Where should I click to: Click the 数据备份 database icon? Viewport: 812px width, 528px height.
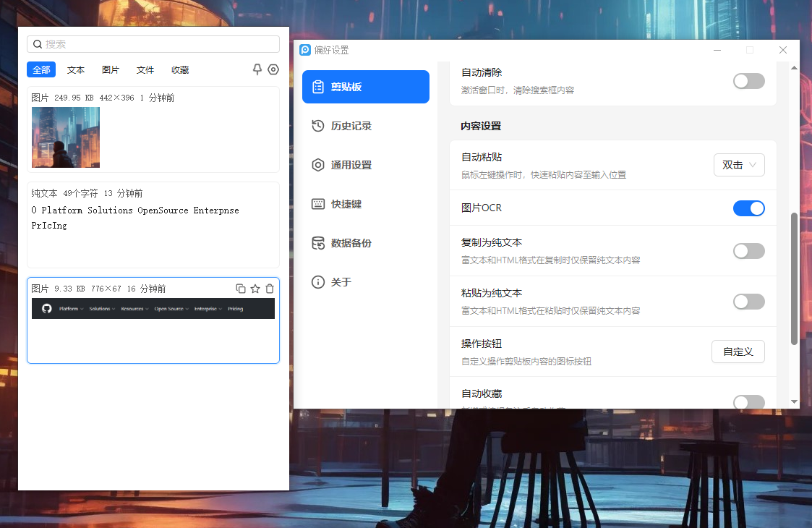318,243
